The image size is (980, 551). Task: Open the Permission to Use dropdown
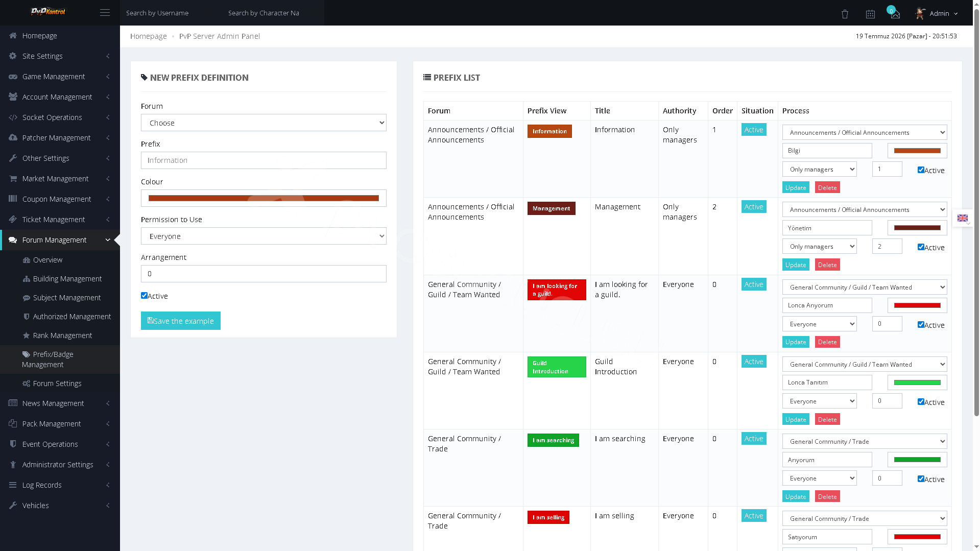tap(264, 236)
